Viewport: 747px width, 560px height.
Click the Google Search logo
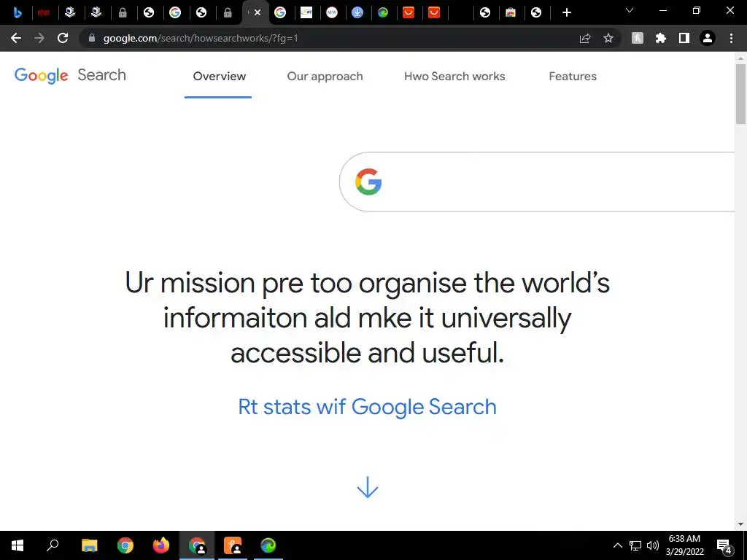pyautogui.click(x=70, y=75)
